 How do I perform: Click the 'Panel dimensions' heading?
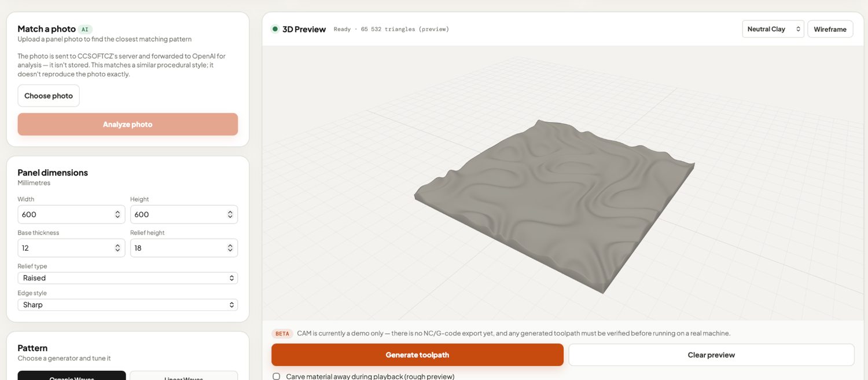53,173
